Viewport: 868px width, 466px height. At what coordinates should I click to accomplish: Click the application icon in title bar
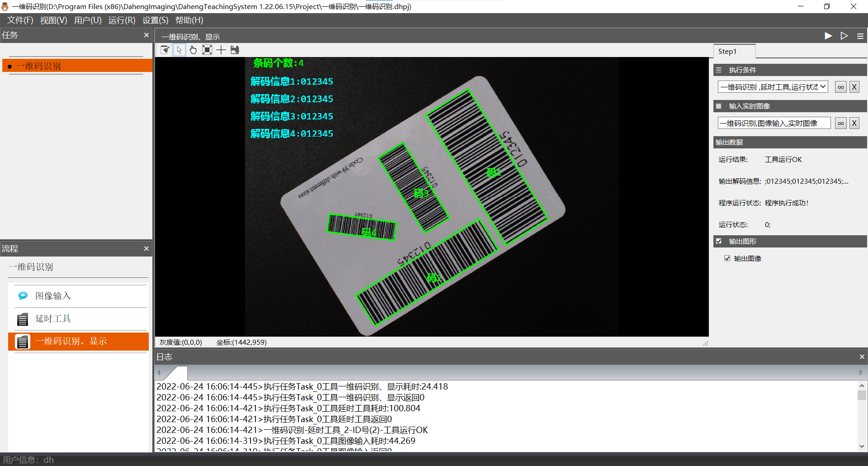coord(5,6)
